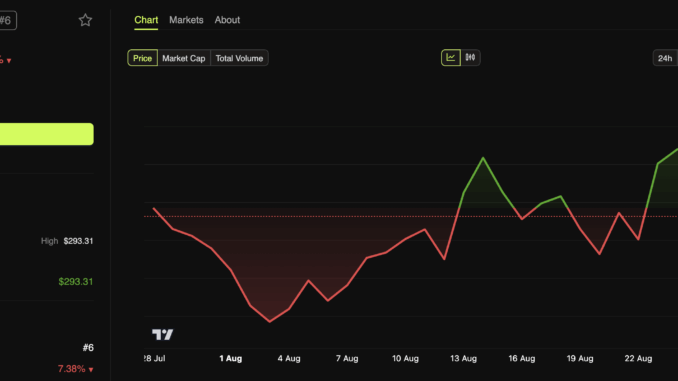Open the Markets tab

[x=186, y=20]
